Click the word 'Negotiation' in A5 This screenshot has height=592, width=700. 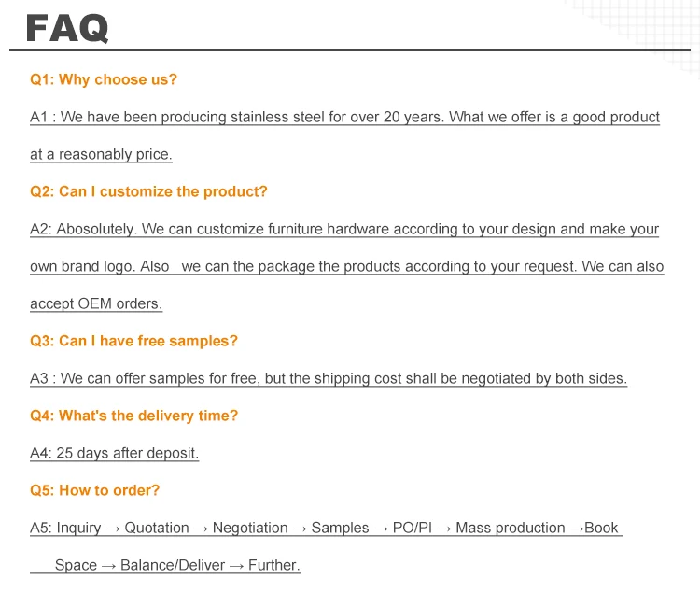[250, 528]
